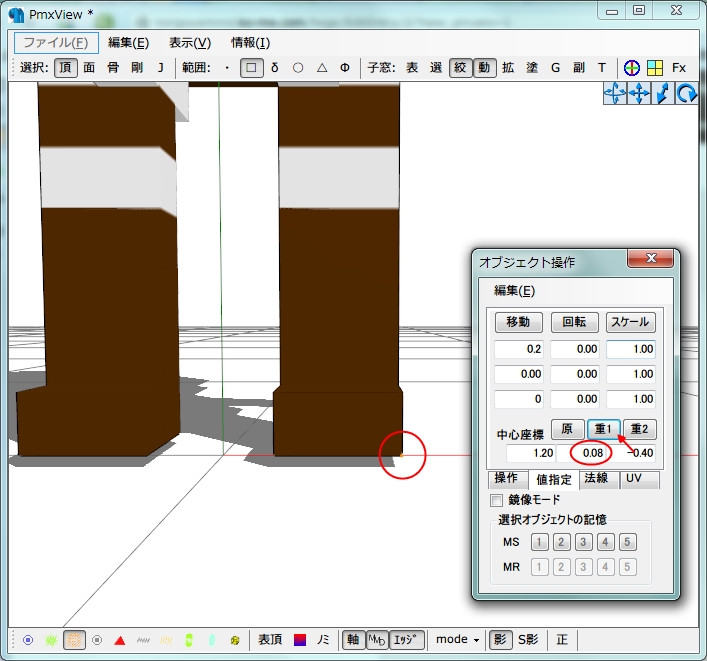Open the mode dropdown in bottom bar
This screenshot has width=707, height=661.
point(457,639)
